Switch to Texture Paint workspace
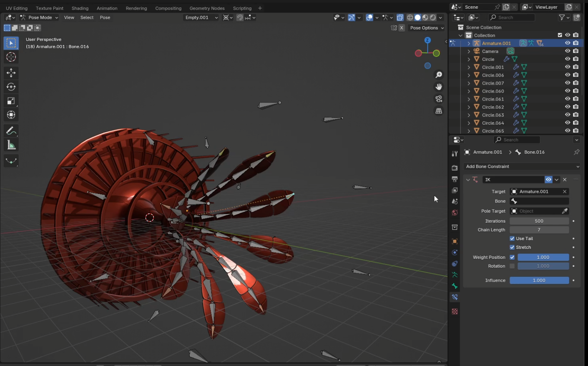 (x=50, y=8)
